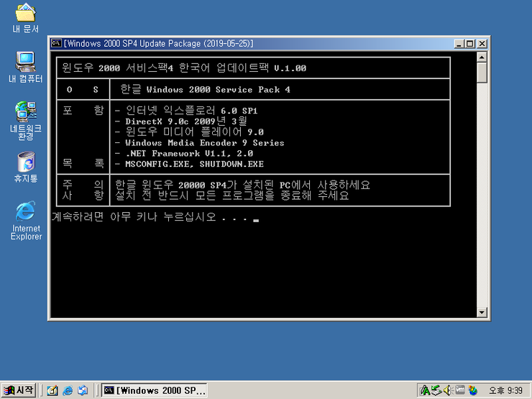
Task: Open the console window system menu icon
Action: click(56, 43)
